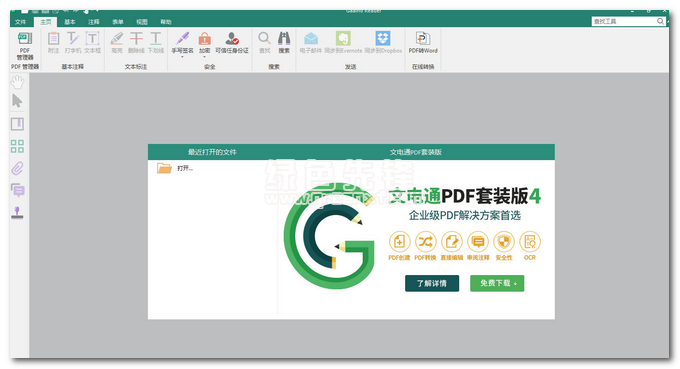This screenshot has height=369, width=680.
Task: Expand the 手写签名 dropdown arrow
Action: [x=183, y=57]
